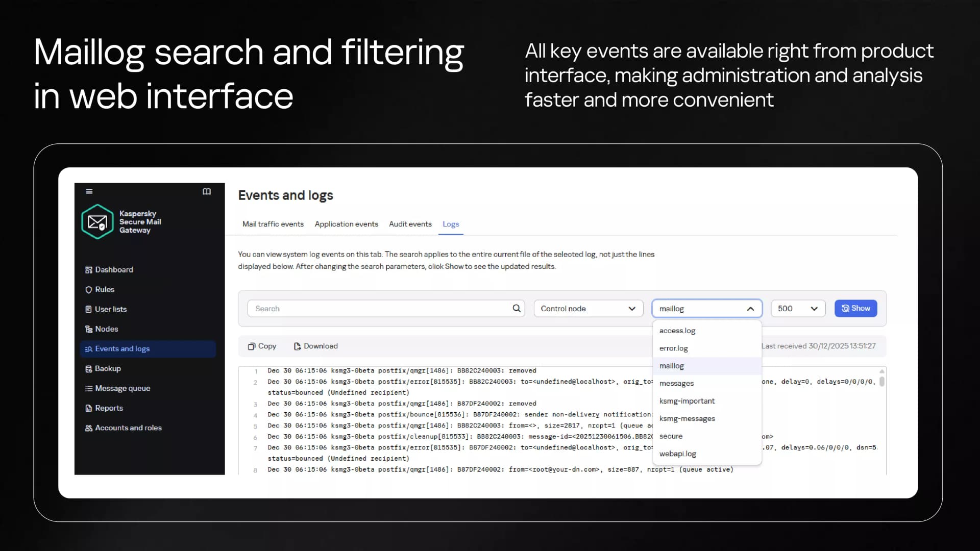The height and width of the screenshot is (551, 980).
Task: Select ksmg-messages log option
Action: click(707, 419)
